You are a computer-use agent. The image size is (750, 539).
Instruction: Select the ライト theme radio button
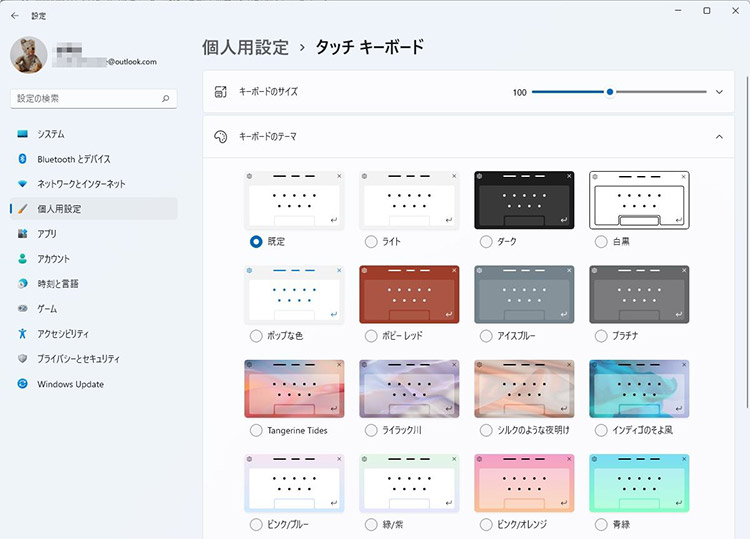coord(371,241)
